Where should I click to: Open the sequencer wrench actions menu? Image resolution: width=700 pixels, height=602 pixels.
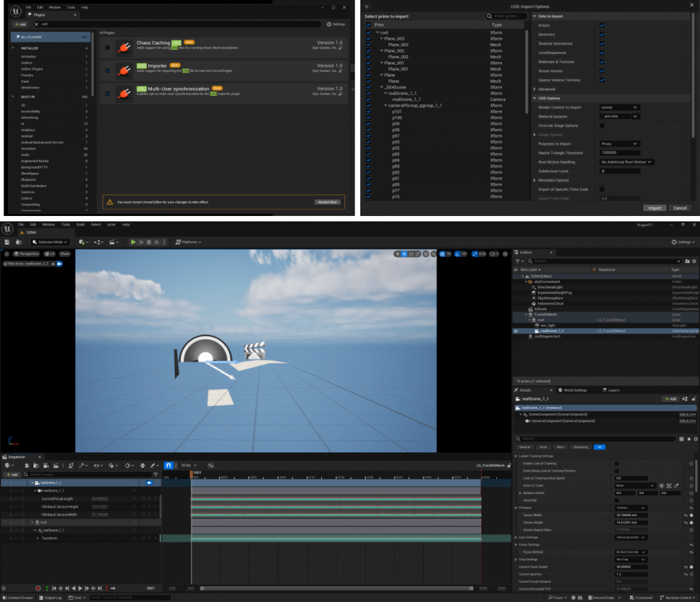click(x=83, y=465)
